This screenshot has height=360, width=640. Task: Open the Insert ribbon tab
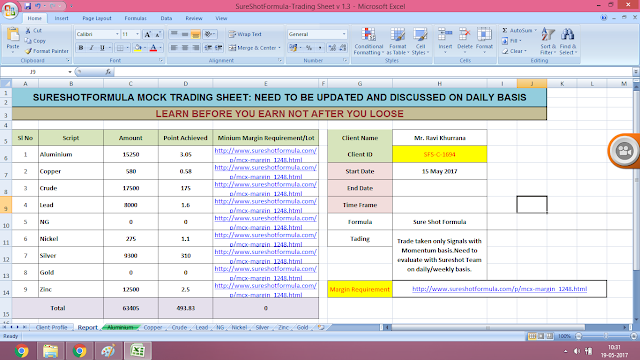point(62,18)
